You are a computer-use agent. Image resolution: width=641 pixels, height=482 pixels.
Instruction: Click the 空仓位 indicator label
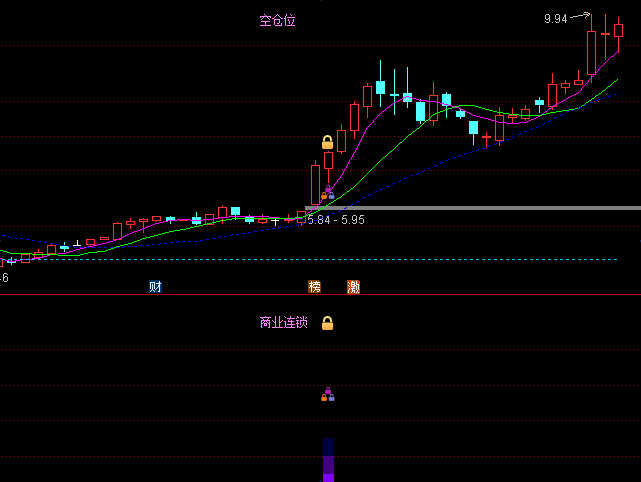278,20
